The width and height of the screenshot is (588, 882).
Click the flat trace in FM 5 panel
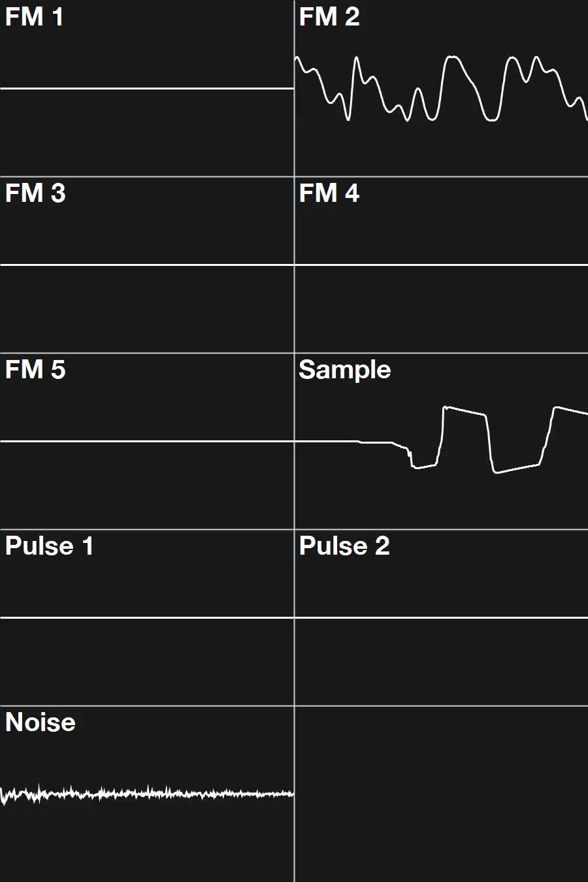click(x=147, y=442)
